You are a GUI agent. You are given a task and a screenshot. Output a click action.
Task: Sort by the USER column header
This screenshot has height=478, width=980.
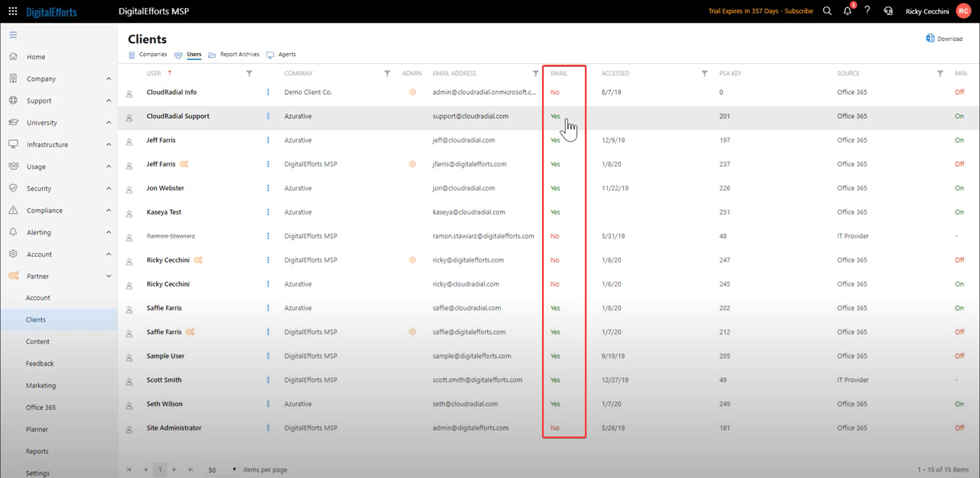[154, 73]
